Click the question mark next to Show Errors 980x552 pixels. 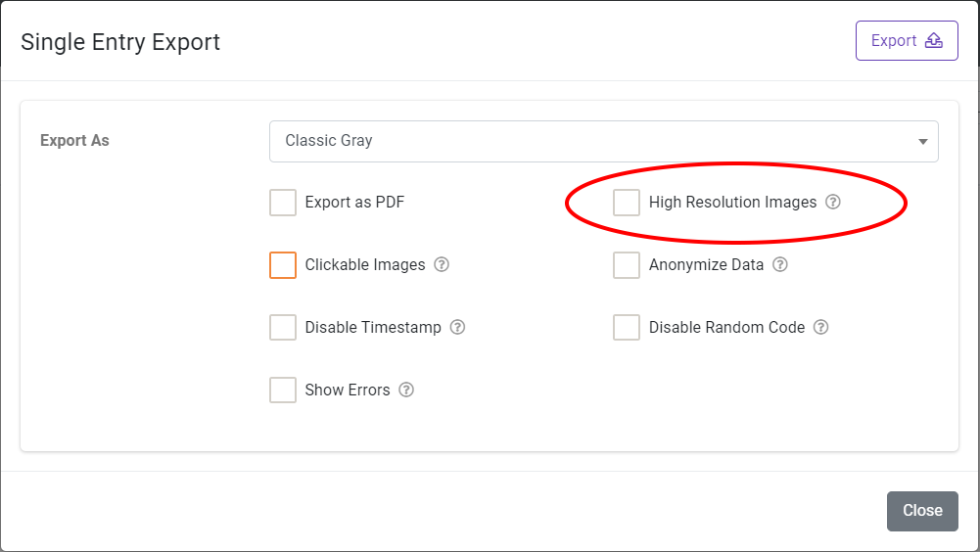click(x=406, y=391)
